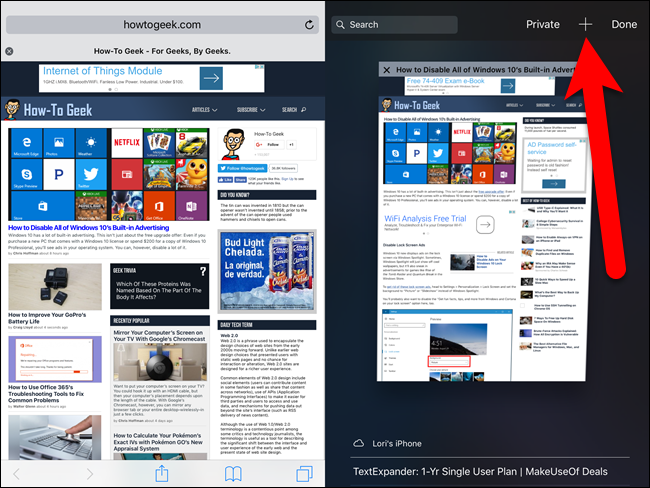Close the Disable Windows 10 Advertising tab
Image resolution: width=650 pixels, height=488 pixels.
click(386, 70)
